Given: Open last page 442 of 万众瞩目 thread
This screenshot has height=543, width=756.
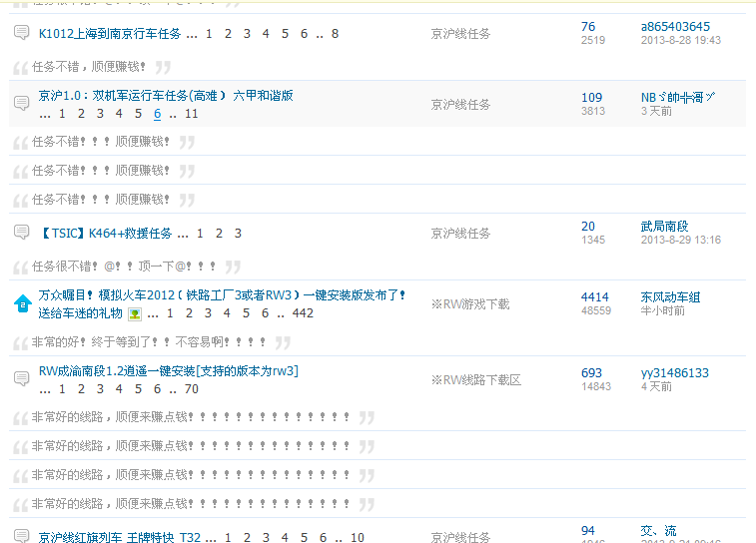Looking at the screenshot, I should click(303, 313).
